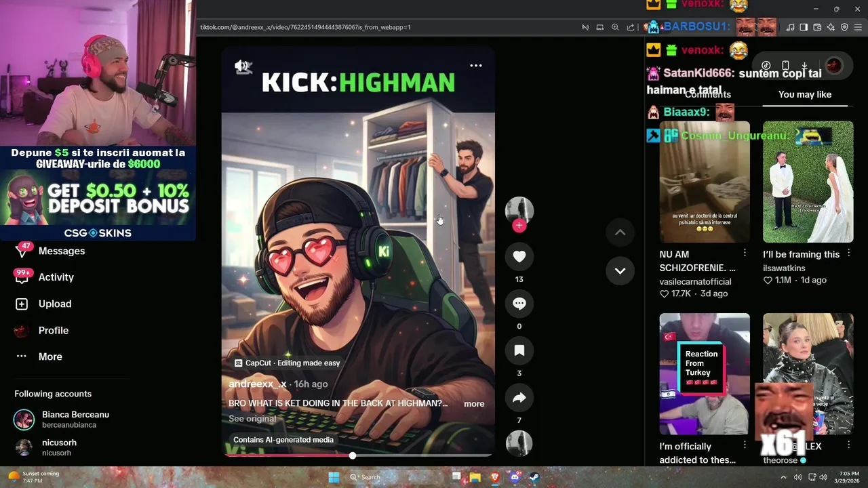Open options for 'NU AM SCHIZOFRENIE' card
Viewport: 868px width, 488px height.
coord(745,253)
